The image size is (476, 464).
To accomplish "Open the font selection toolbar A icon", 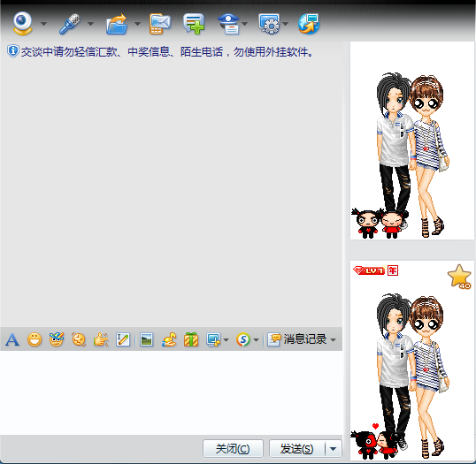I will tap(12, 339).
